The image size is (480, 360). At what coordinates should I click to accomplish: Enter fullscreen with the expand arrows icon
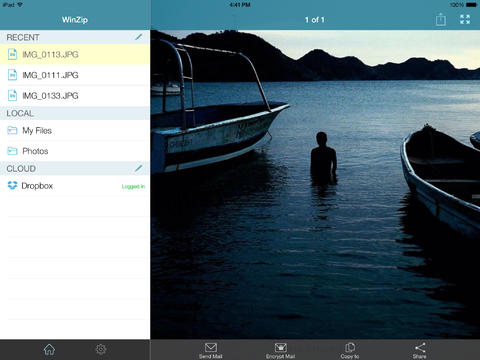click(465, 19)
